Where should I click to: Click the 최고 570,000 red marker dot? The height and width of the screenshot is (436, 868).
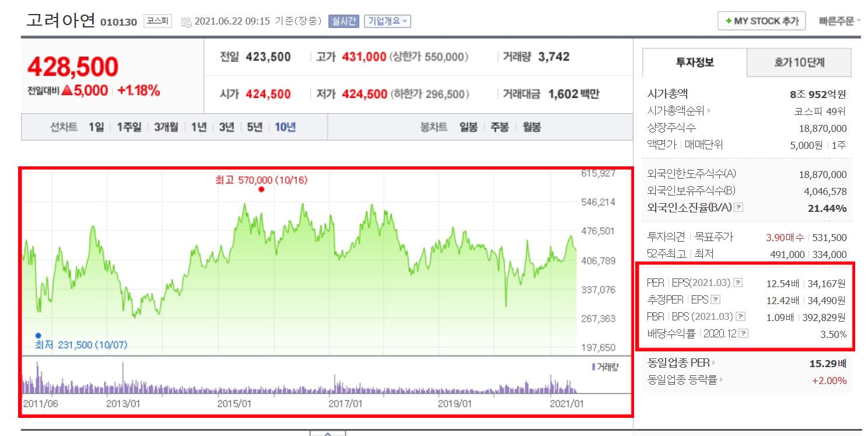click(x=261, y=189)
